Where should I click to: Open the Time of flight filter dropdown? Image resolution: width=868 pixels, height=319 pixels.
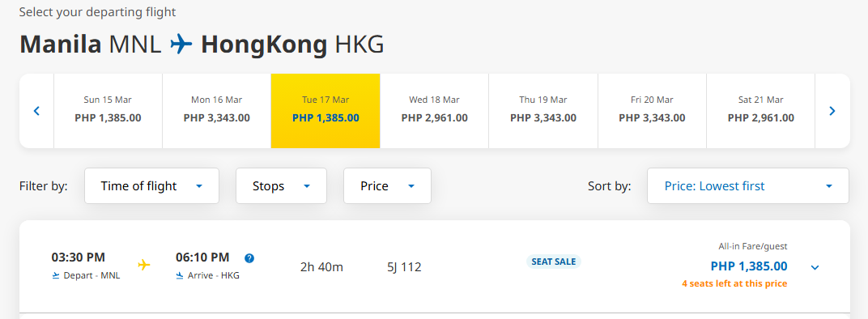point(151,186)
